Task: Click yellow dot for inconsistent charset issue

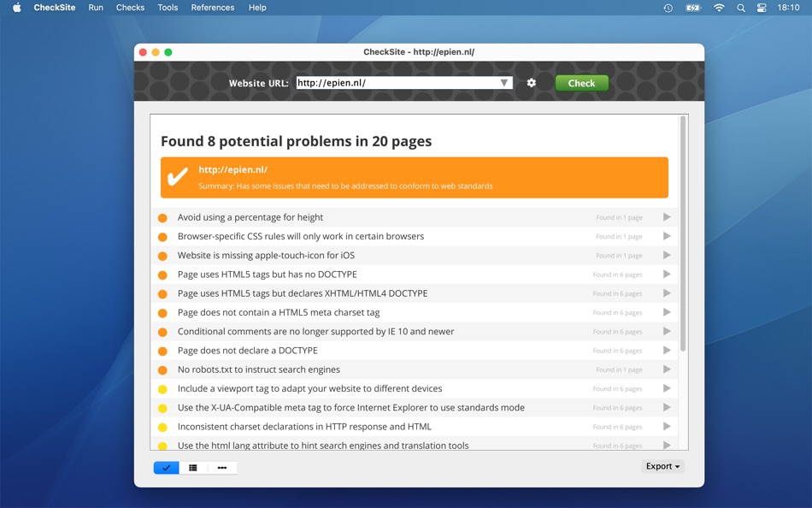Action: [162, 427]
